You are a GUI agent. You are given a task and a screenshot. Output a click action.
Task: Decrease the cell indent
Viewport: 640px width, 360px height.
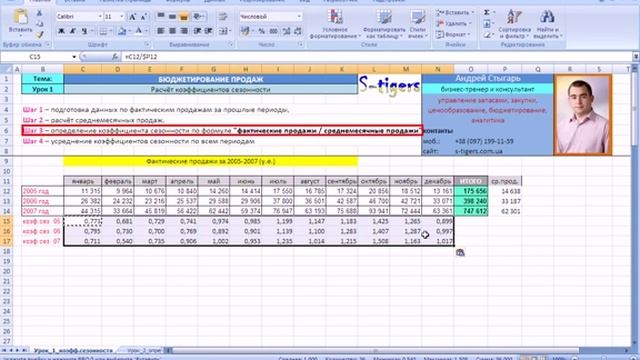tap(197, 31)
